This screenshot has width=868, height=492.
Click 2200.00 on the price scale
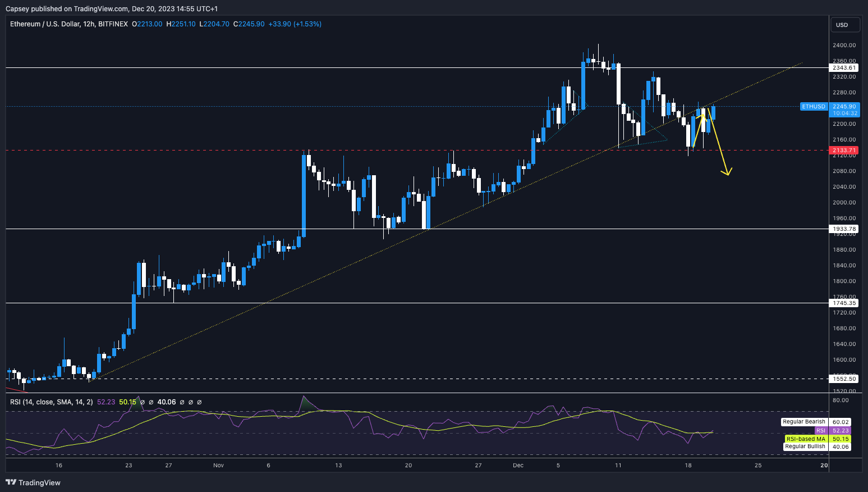pos(844,124)
